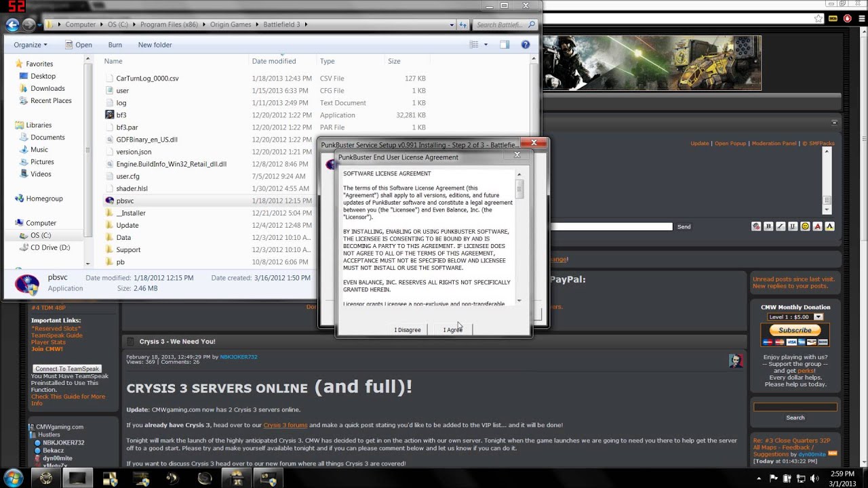Select the bf3 application file icon

coord(109,115)
